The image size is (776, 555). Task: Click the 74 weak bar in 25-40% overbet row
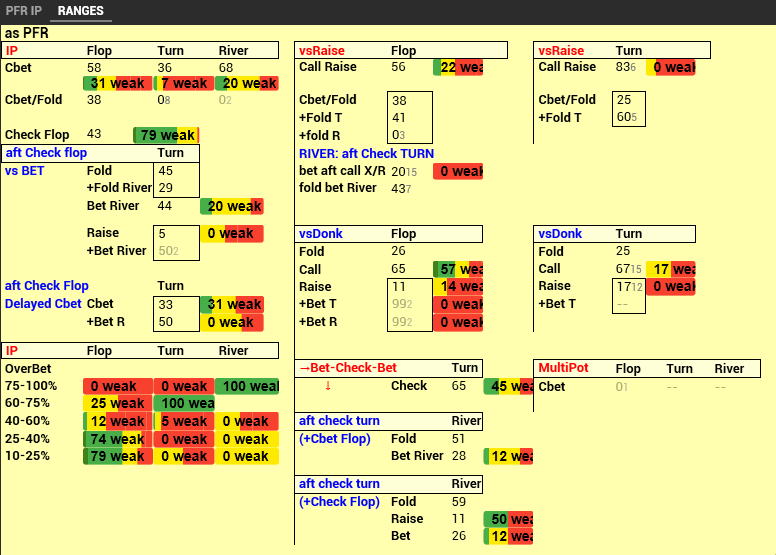[117, 439]
